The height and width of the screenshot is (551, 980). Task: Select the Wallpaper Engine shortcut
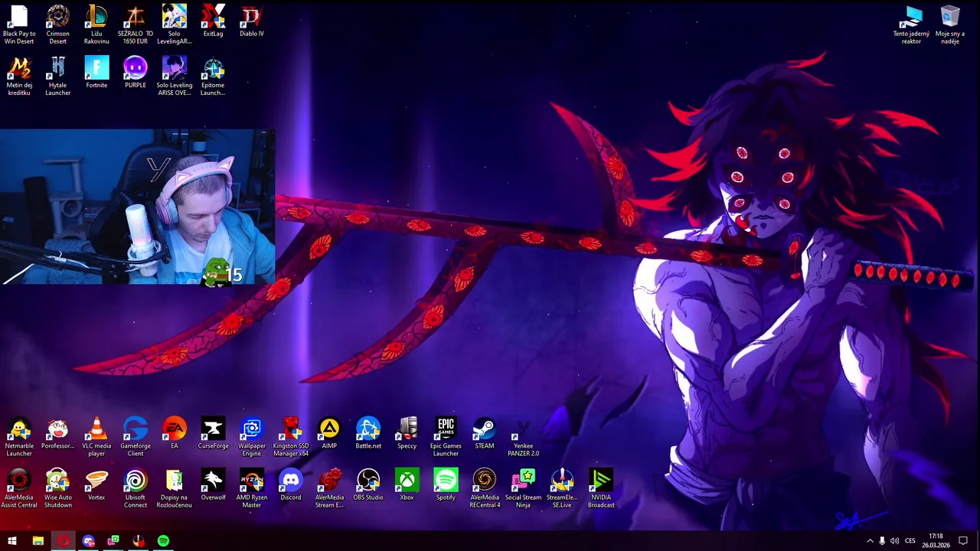point(252,437)
